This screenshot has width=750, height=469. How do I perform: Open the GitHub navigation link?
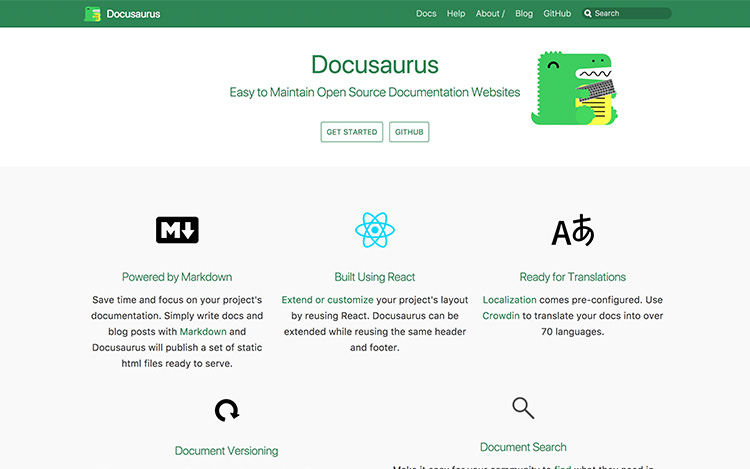pos(557,13)
